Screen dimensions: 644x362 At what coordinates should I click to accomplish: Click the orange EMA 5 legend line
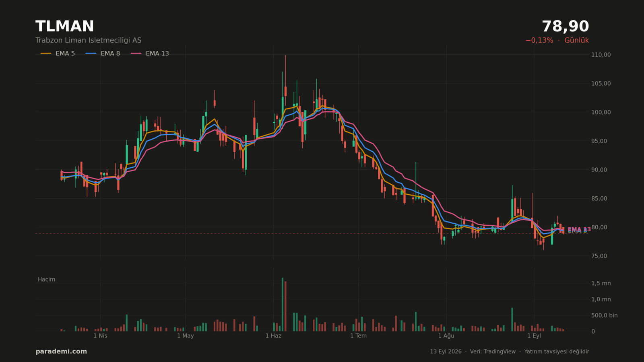tap(46, 53)
